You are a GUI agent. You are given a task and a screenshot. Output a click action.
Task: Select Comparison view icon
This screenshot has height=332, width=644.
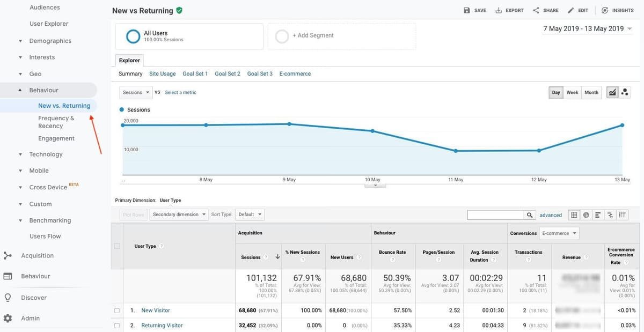click(x=610, y=215)
